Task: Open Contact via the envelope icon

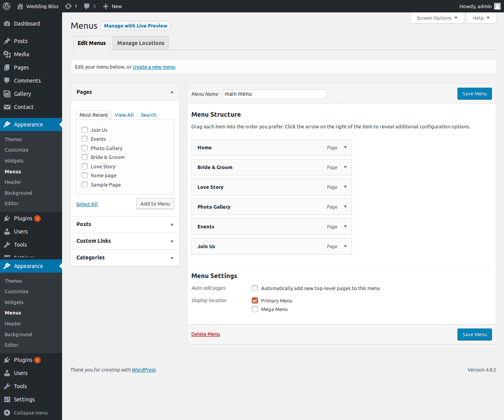Action: click(7, 107)
